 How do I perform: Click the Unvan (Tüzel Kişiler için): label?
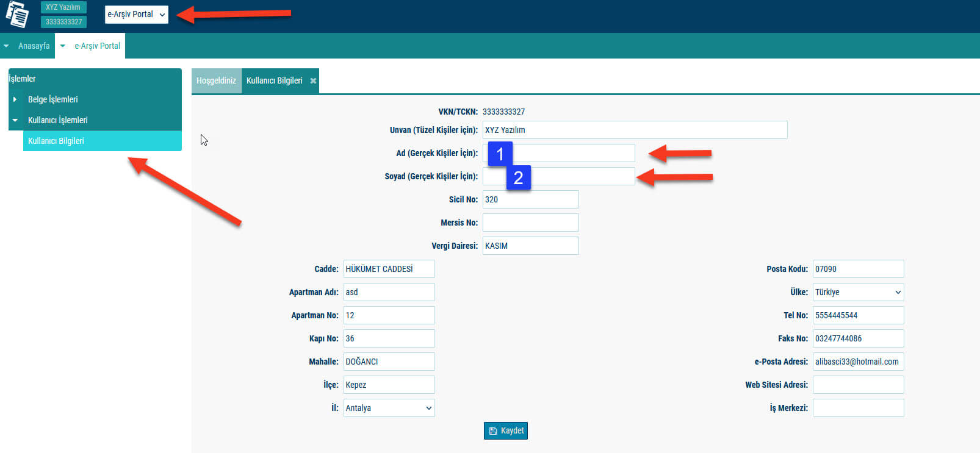(434, 130)
